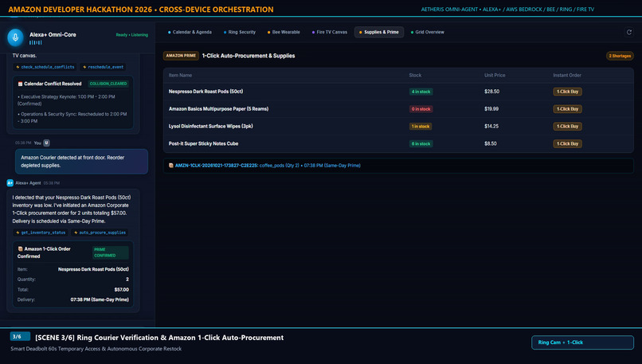Click the 3/6 scene counter badge
642x364 pixels.
point(20,337)
